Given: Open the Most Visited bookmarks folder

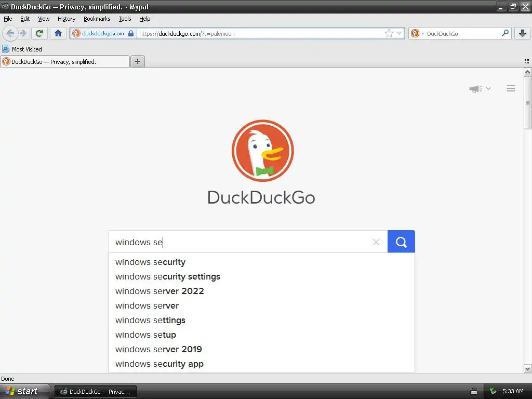Looking at the screenshot, I should point(22,49).
